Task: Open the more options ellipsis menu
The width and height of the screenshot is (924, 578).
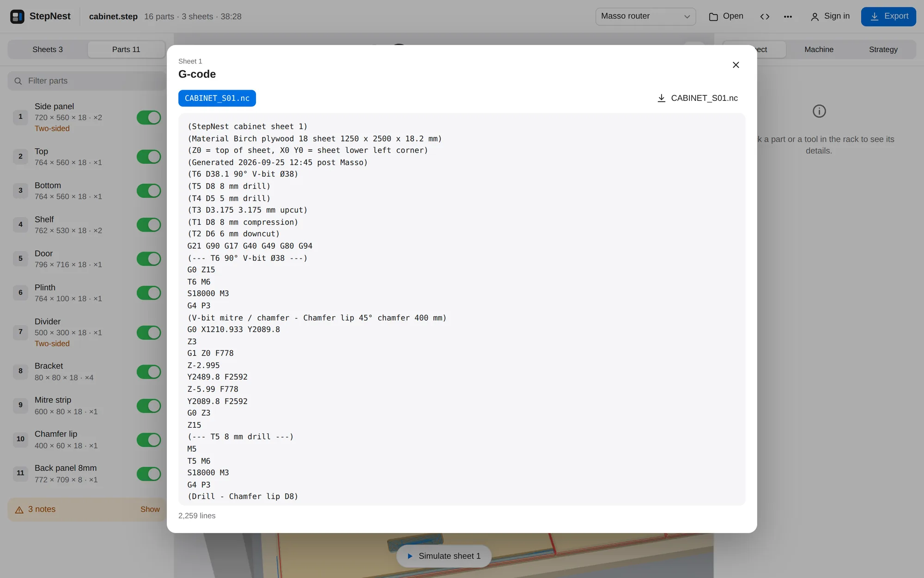Action: point(788,16)
